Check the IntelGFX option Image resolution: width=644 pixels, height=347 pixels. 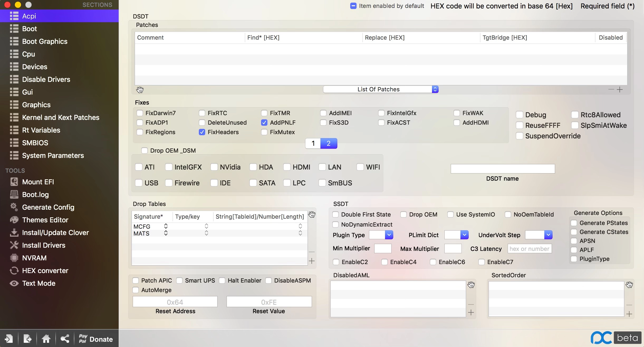[x=169, y=167]
